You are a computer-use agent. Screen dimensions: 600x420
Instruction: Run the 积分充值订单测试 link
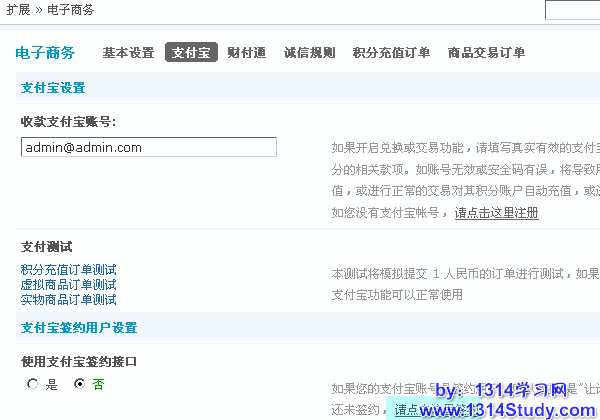[69, 270]
